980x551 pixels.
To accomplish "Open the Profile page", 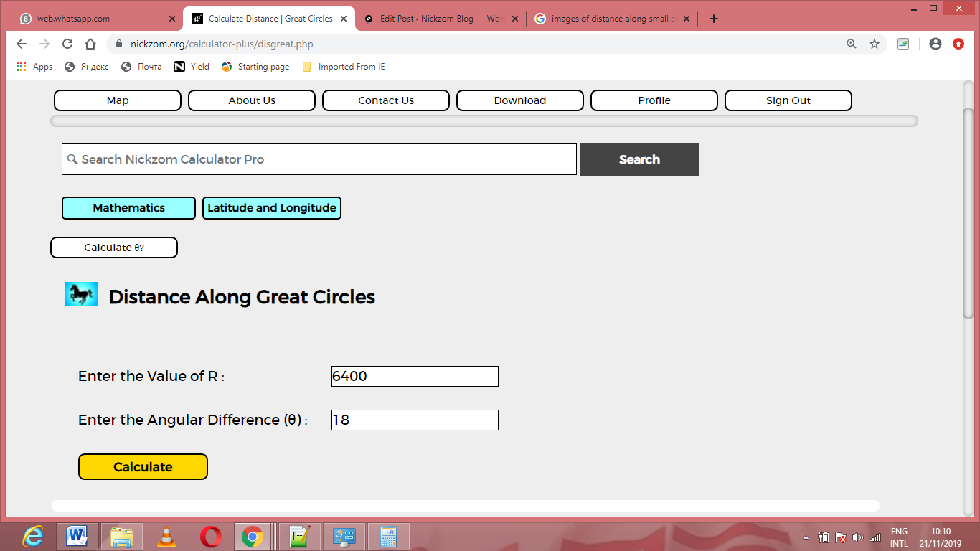I will pyautogui.click(x=654, y=100).
